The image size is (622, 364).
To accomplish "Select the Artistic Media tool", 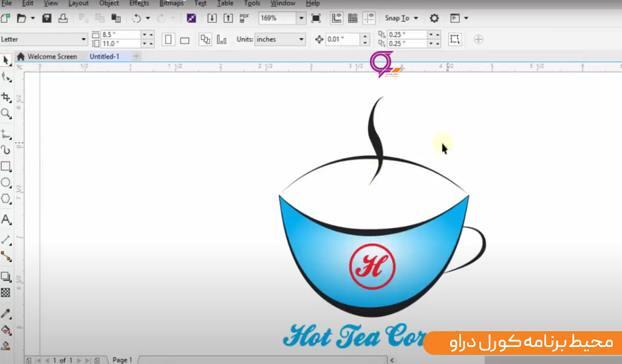I will [6, 150].
